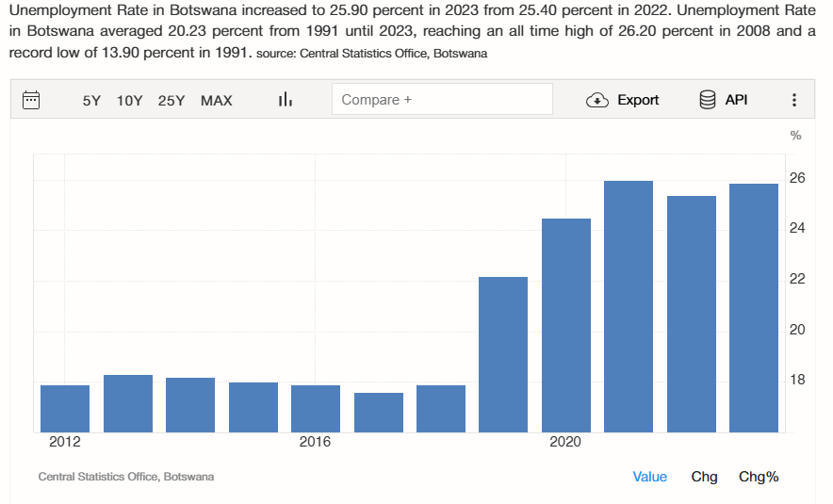Click the 2020 bar in chart
This screenshot has width=833, height=504.
tap(566, 325)
